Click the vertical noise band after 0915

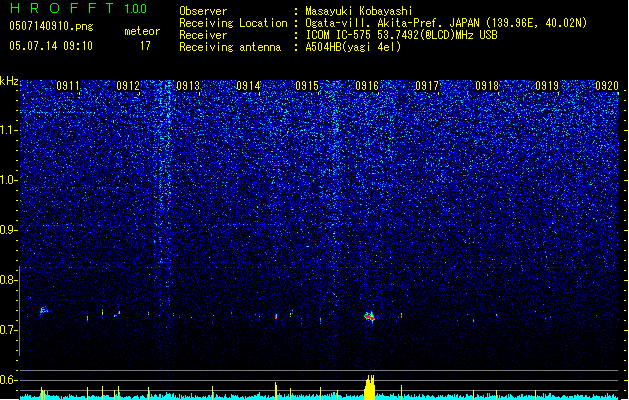pyautogui.click(x=334, y=193)
